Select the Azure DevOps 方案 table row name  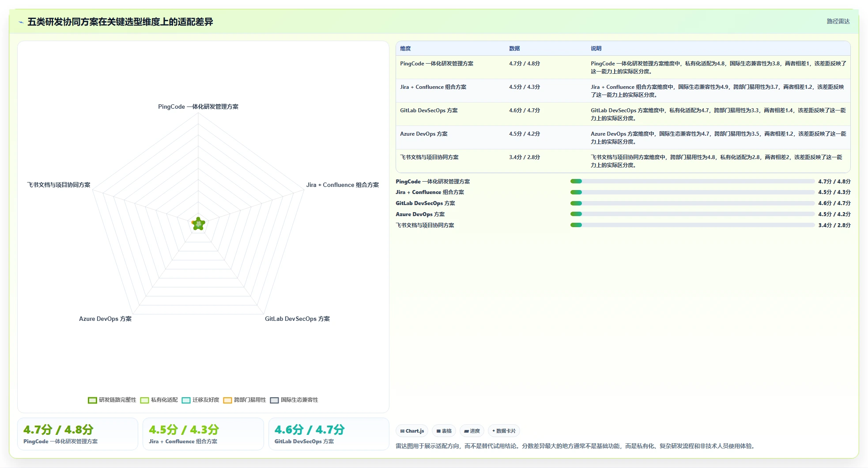424,134
